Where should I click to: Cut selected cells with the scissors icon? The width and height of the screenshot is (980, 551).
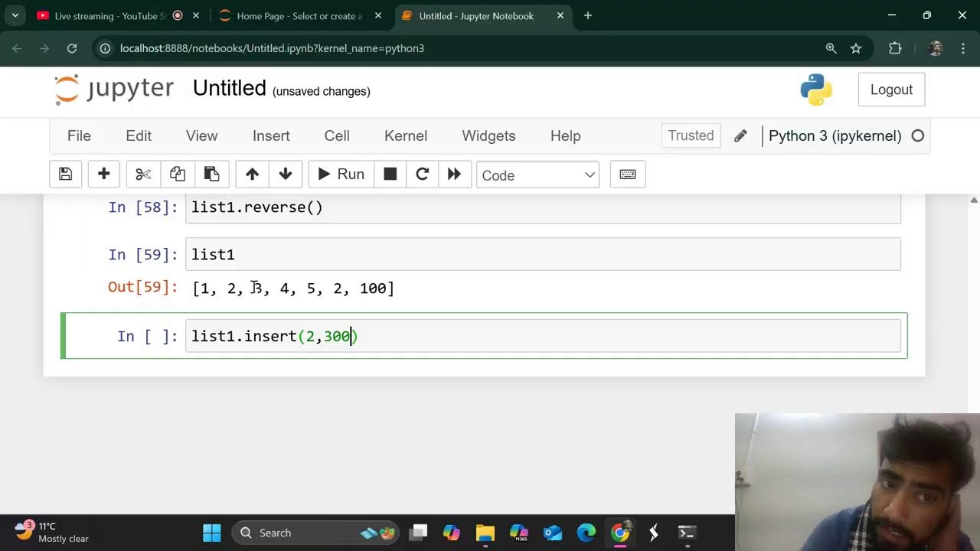pyautogui.click(x=143, y=174)
